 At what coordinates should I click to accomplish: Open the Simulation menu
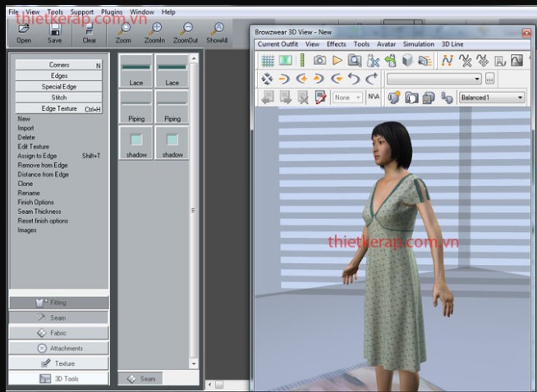(x=419, y=44)
